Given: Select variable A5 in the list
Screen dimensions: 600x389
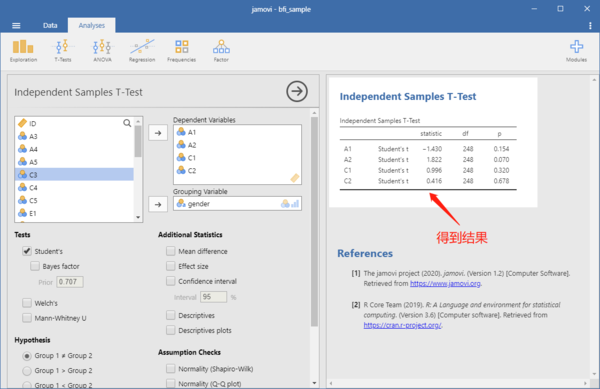Looking at the screenshot, I should click(x=74, y=162).
